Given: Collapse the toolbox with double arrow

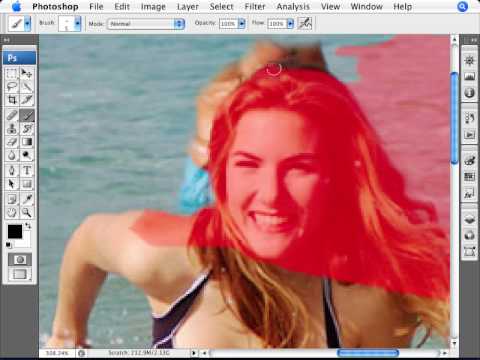Looking at the screenshot, I should click(x=7, y=40).
